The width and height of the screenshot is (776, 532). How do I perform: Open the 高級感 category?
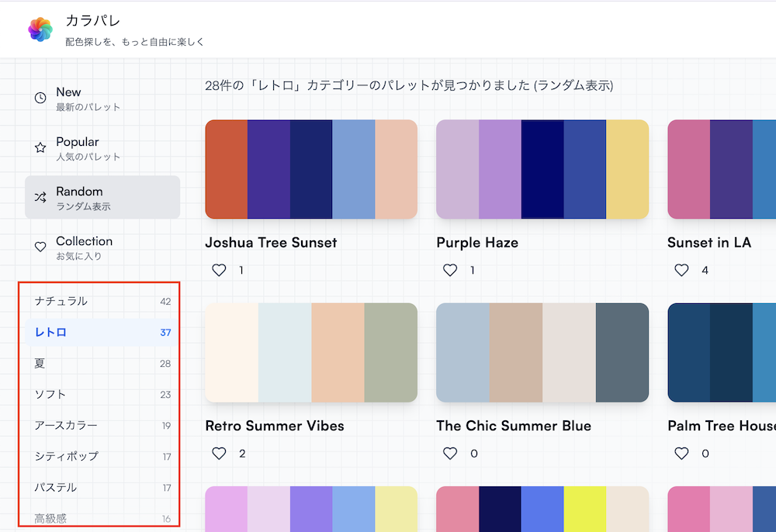click(x=102, y=518)
